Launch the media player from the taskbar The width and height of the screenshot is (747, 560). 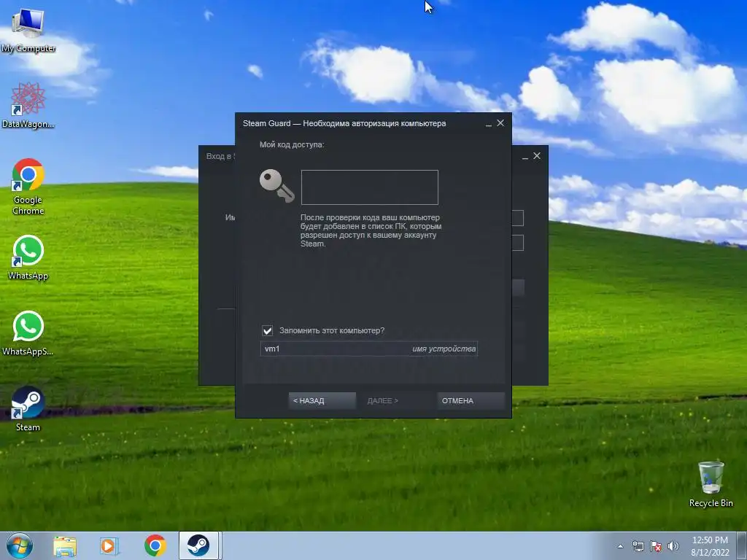click(x=109, y=545)
